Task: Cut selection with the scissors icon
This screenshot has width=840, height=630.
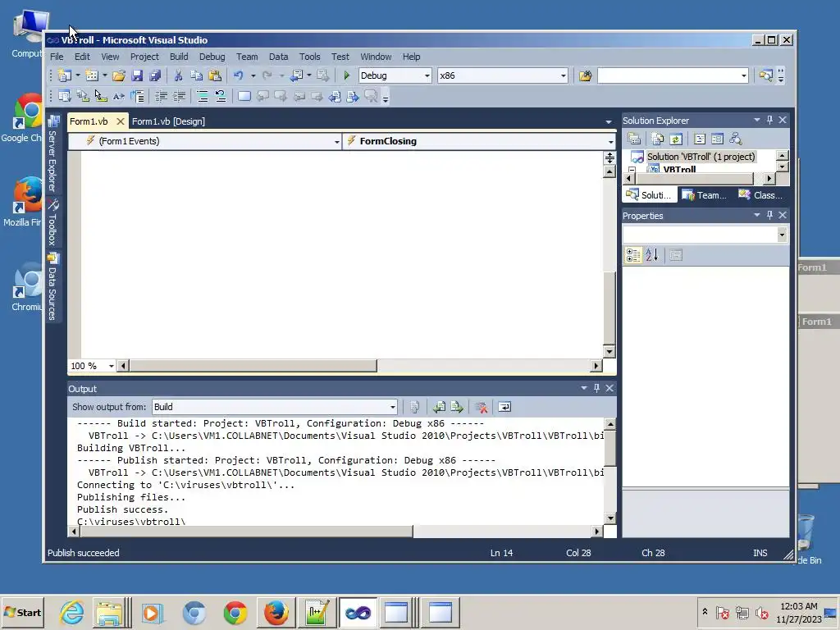Action: pos(178,75)
